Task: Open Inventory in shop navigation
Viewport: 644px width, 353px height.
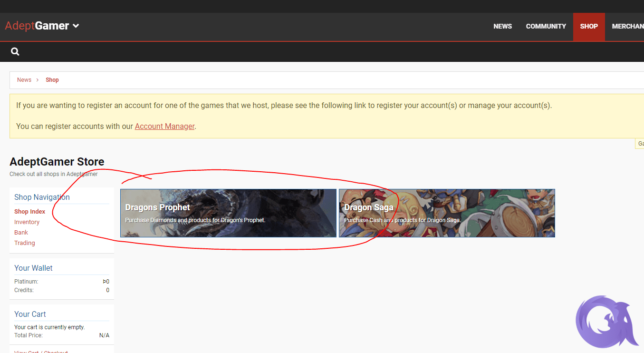Action: click(x=27, y=222)
